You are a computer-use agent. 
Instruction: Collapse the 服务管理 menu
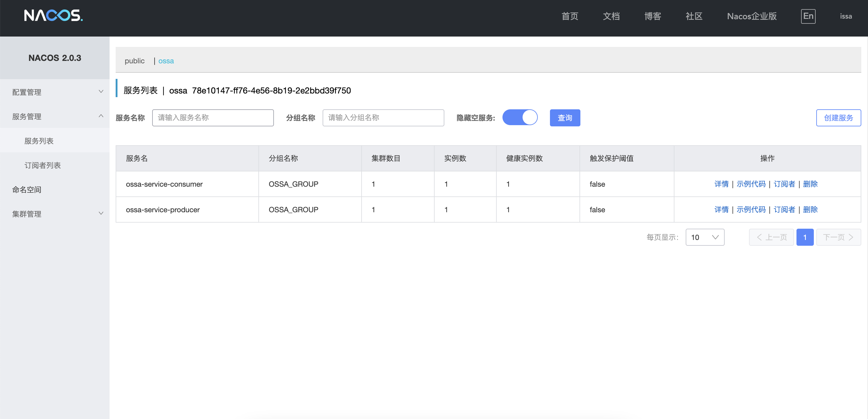pyautogui.click(x=55, y=116)
